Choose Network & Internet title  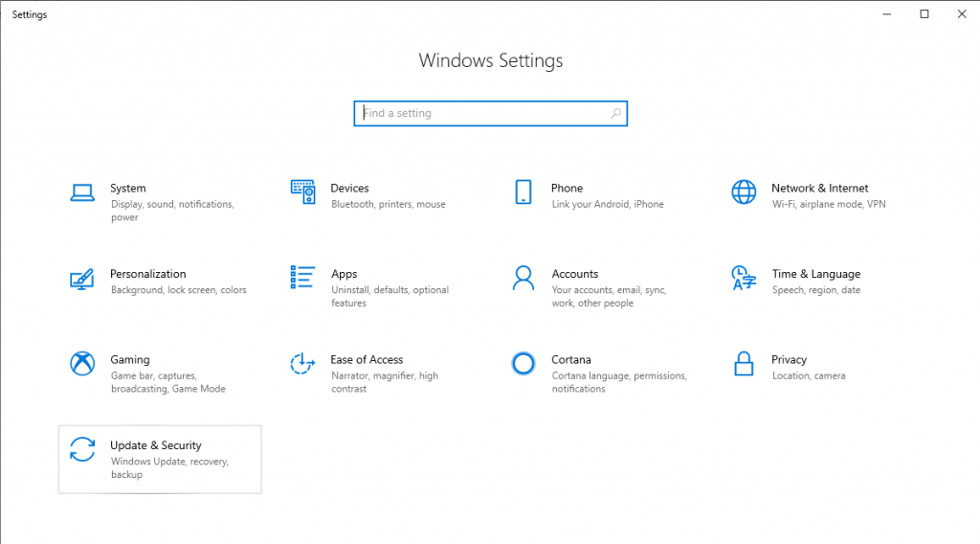point(819,189)
